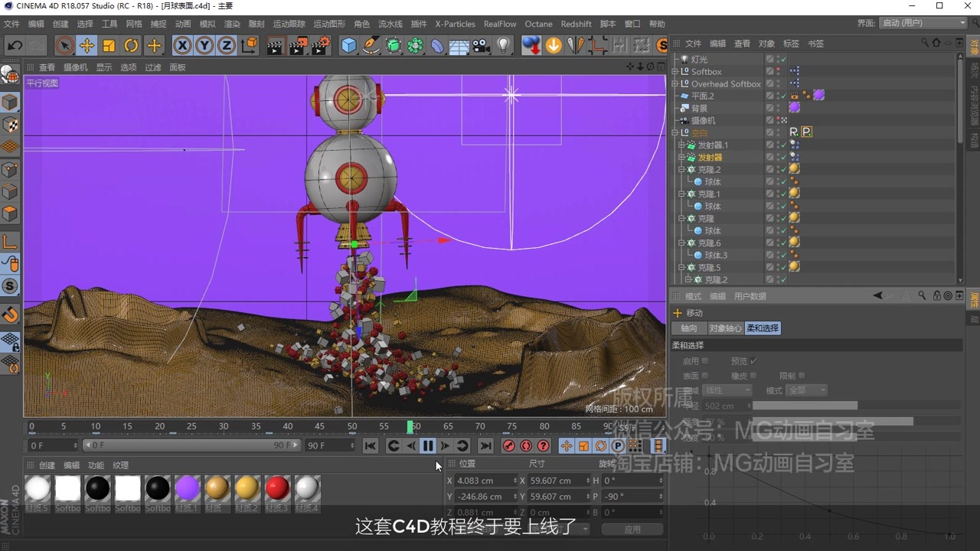
Task: Collapse the 克隆.2 cloner
Action: pos(681,170)
